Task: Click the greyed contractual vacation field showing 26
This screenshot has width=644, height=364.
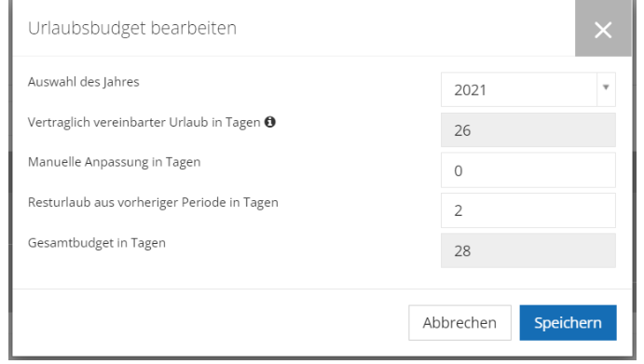Action: pyautogui.click(x=528, y=130)
